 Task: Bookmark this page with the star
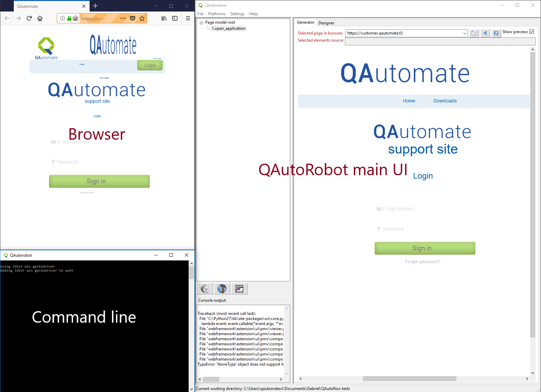[142, 18]
